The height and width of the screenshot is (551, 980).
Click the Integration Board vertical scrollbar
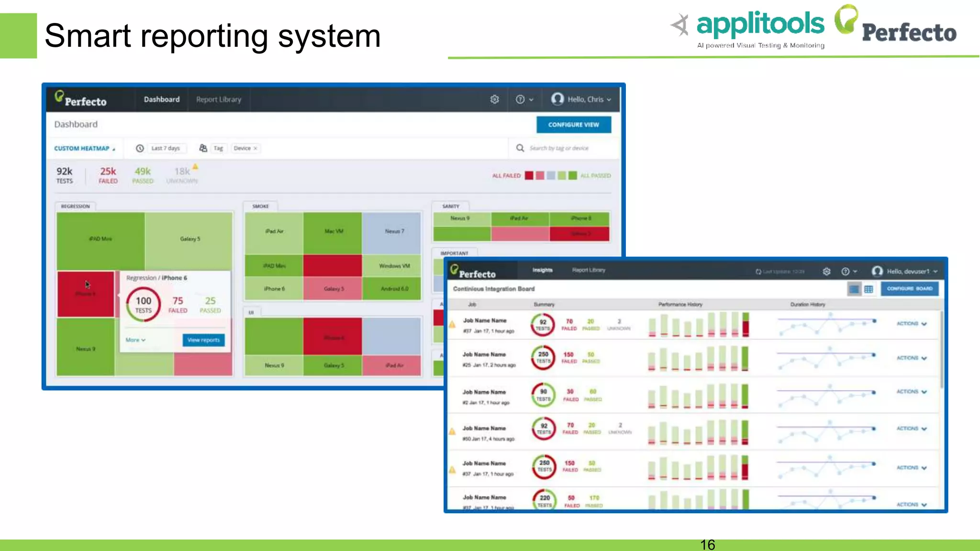click(942, 349)
